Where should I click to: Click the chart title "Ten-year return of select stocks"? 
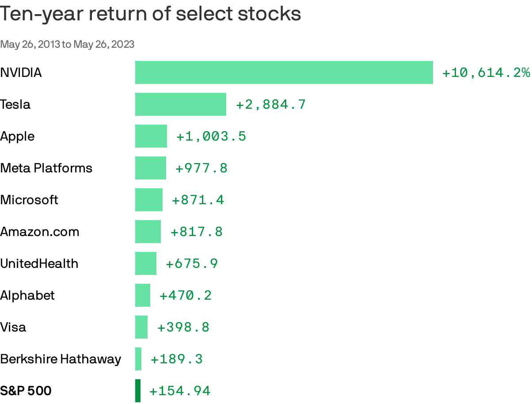coord(151,14)
